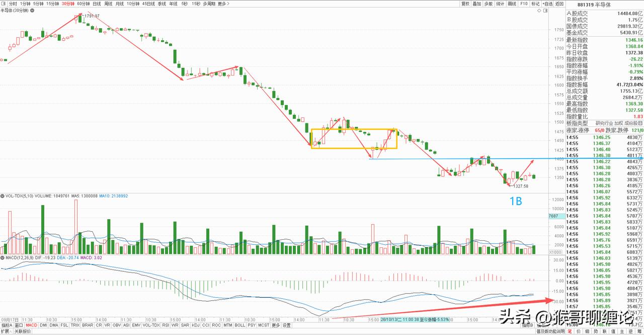Open the 指标A indicator selector
The height and width of the screenshot is (335, 644).
pyautogui.click(x=7, y=325)
